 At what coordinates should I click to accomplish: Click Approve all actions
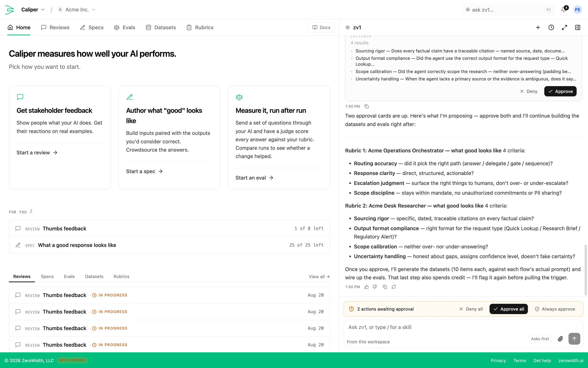(509, 309)
